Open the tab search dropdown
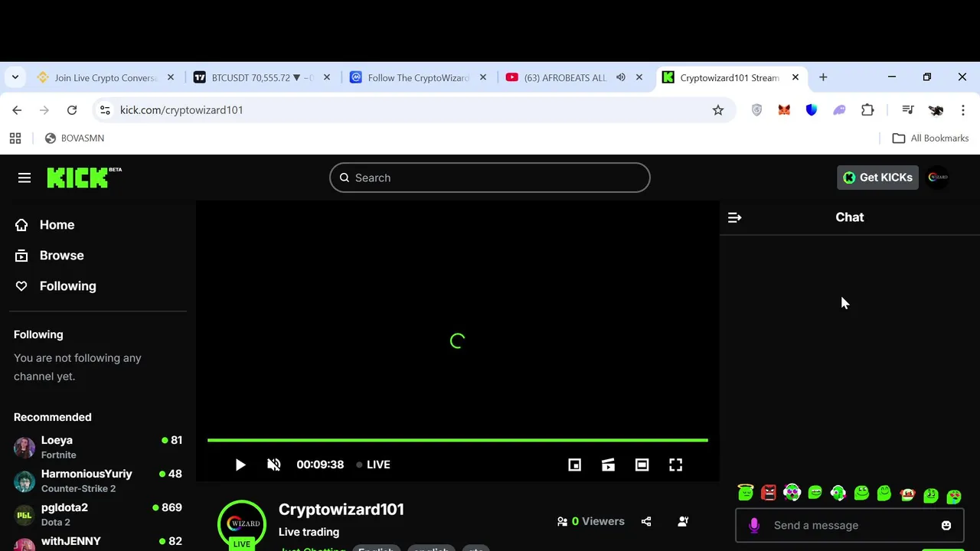The height and width of the screenshot is (551, 980). pos(15,77)
